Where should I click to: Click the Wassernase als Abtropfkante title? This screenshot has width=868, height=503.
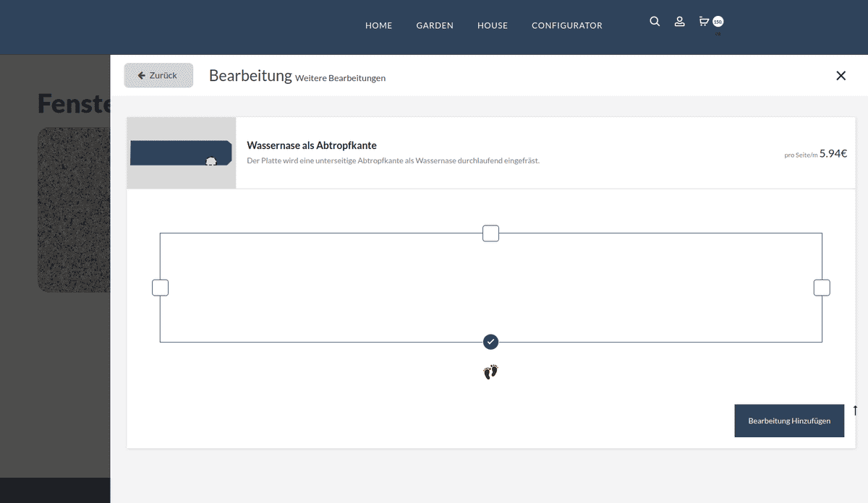click(312, 145)
